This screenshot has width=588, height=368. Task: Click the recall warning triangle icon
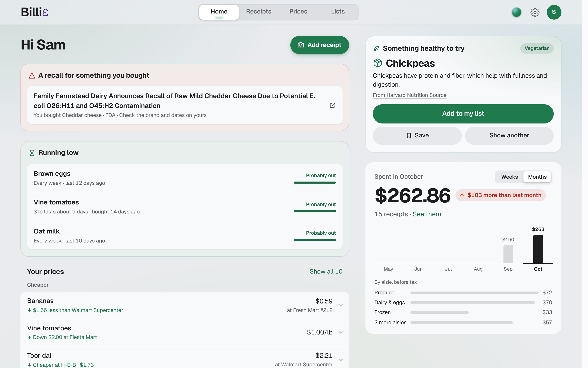coord(32,76)
